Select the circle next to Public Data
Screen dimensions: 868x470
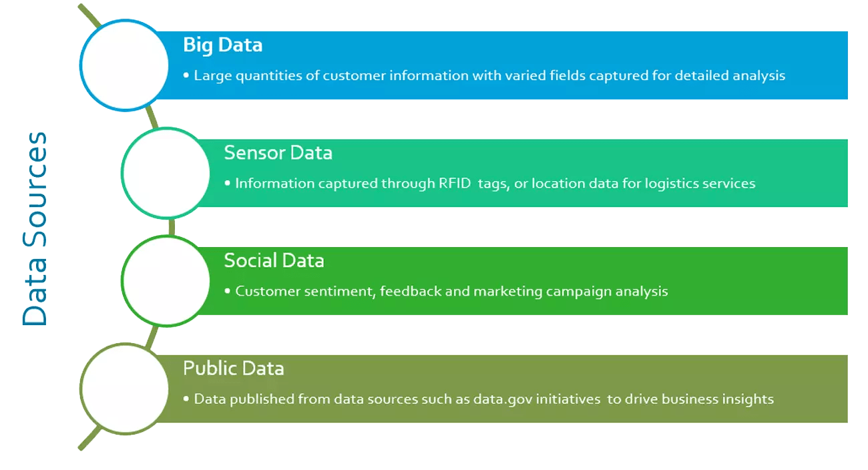(124, 389)
